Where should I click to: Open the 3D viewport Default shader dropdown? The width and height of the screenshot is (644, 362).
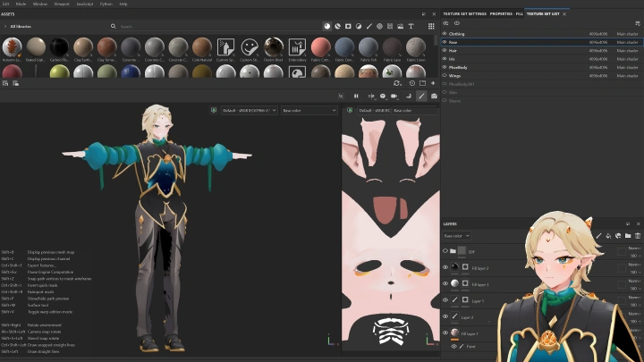coord(249,111)
